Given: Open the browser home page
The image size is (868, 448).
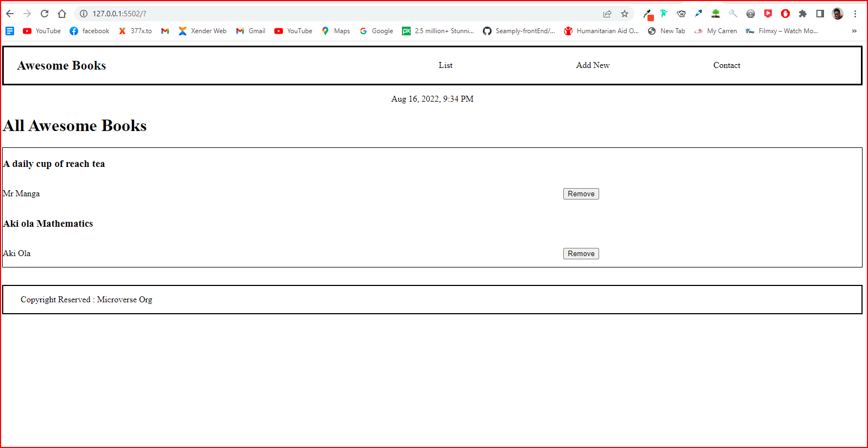Looking at the screenshot, I should (x=62, y=14).
